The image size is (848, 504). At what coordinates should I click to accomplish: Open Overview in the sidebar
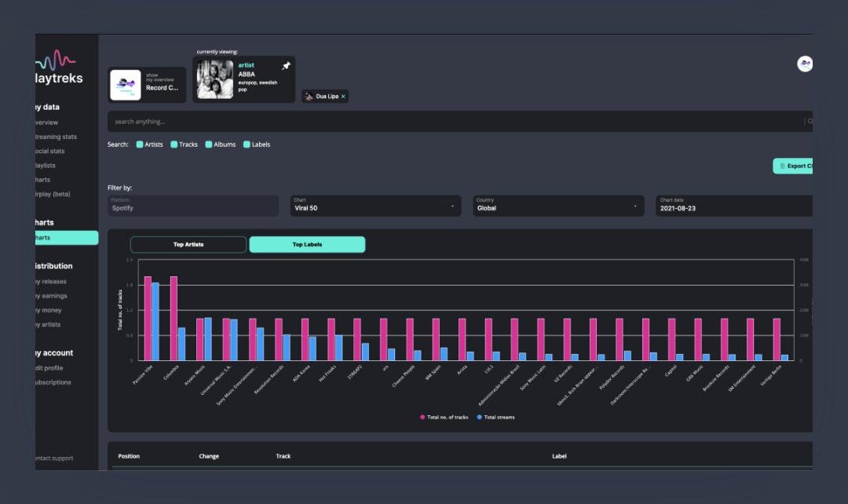[46, 122]
